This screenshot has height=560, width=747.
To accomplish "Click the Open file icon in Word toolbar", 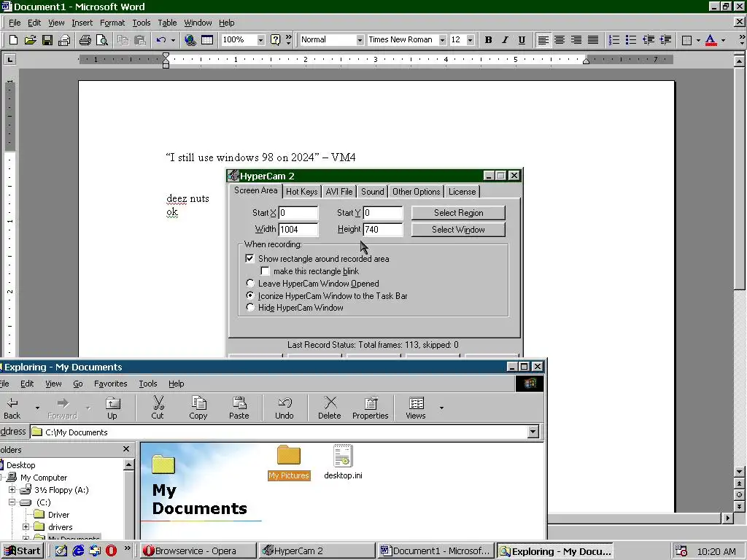I will tap(30, 40).
